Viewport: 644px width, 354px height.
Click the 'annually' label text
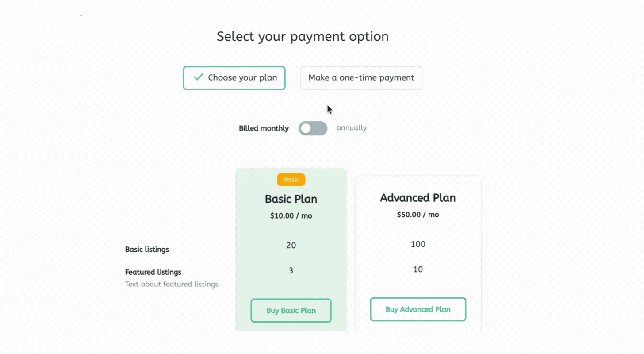351,128
